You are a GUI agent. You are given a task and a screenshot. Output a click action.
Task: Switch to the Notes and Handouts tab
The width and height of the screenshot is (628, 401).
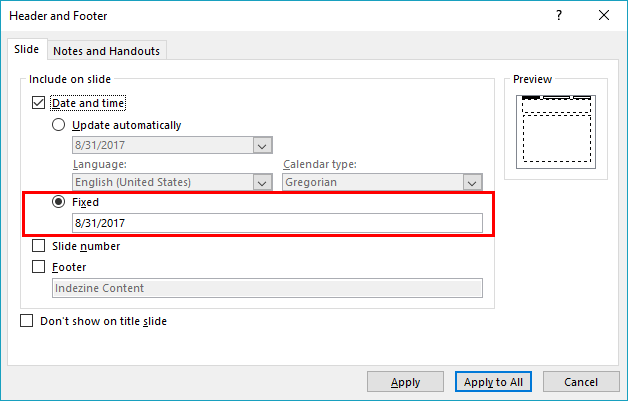point(107,51)
